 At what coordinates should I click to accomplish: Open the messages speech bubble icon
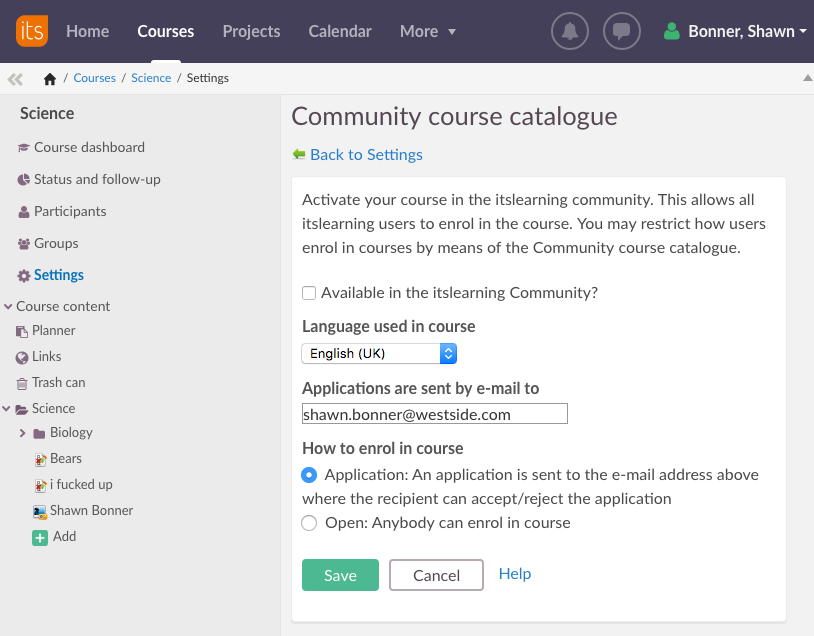pyautogui.click(x=622, y=31)
